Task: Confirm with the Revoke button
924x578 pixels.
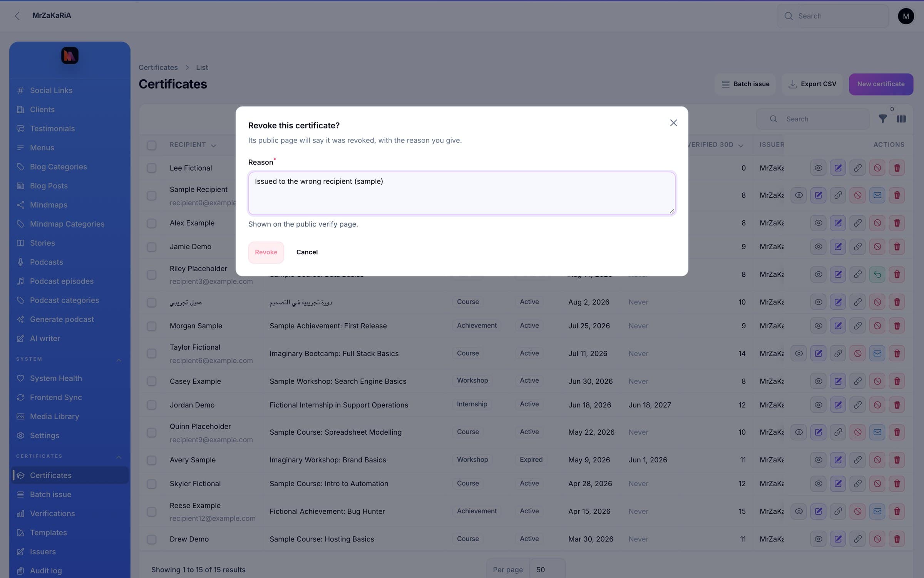Action: click(266, 252)
